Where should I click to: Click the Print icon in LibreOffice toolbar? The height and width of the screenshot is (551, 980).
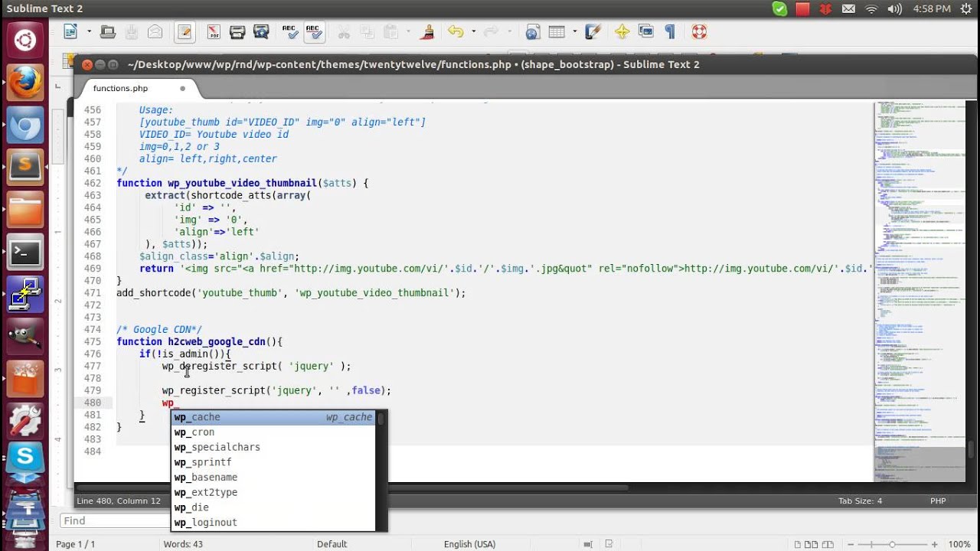point(237,32)
